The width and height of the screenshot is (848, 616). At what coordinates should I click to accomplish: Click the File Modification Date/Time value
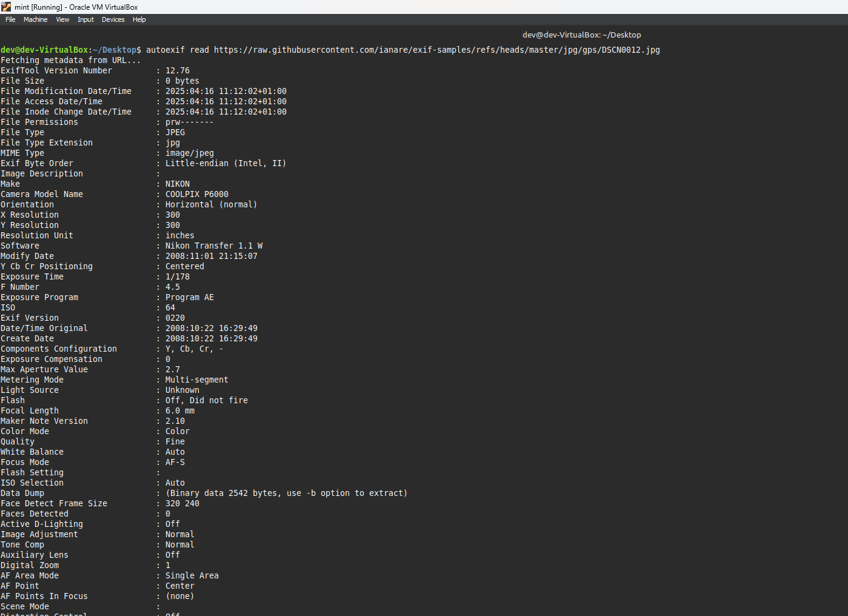coord(226,91)
